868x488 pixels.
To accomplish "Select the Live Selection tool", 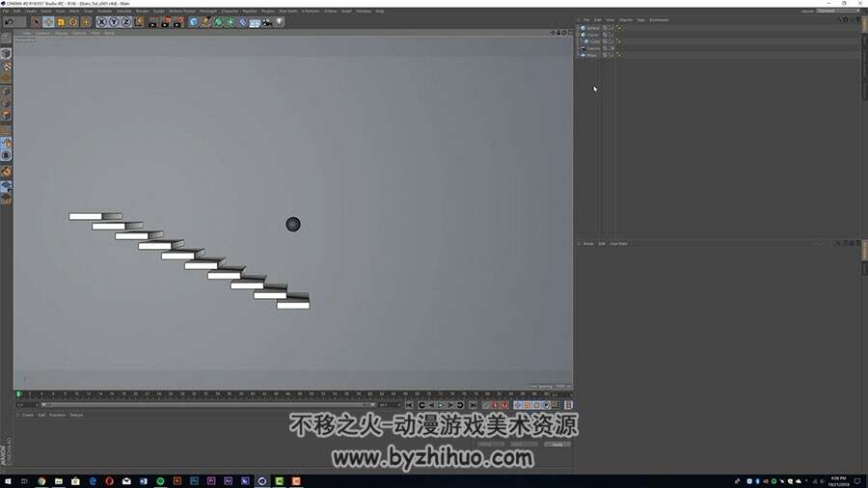I will 36,22.
